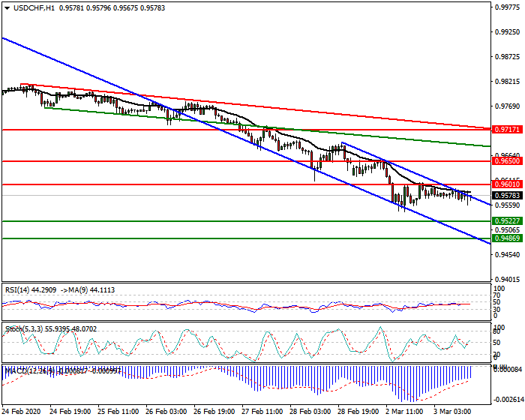Click the RSI(14) 44.2909 indicator label
This screenshot has height=420, width=525.
(31, 290)
